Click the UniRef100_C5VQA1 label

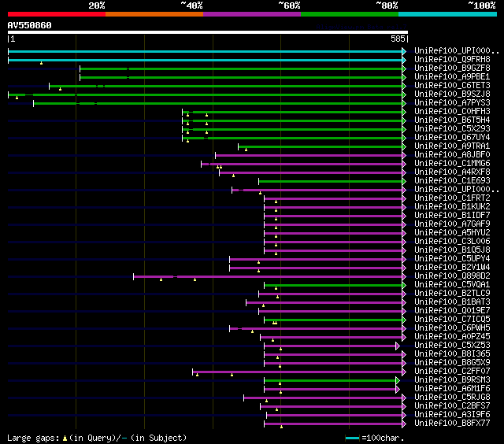tap(452, 285)
